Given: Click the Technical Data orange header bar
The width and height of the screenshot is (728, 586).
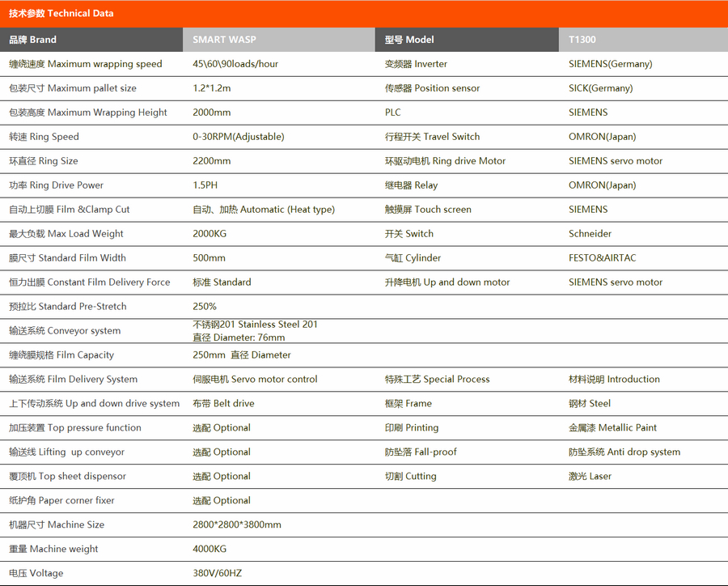Looking at the screenshot, I should click(x=364, y=13).
